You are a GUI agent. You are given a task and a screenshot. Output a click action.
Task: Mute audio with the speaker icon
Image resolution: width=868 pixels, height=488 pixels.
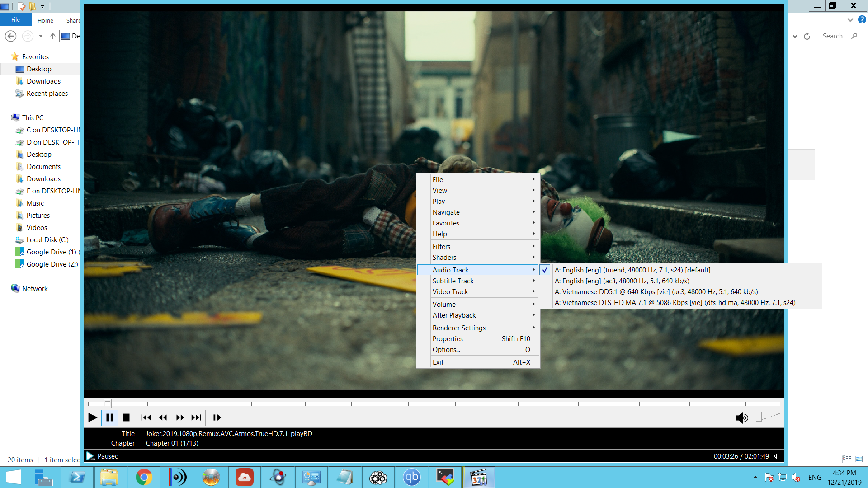tap(742, 418)
